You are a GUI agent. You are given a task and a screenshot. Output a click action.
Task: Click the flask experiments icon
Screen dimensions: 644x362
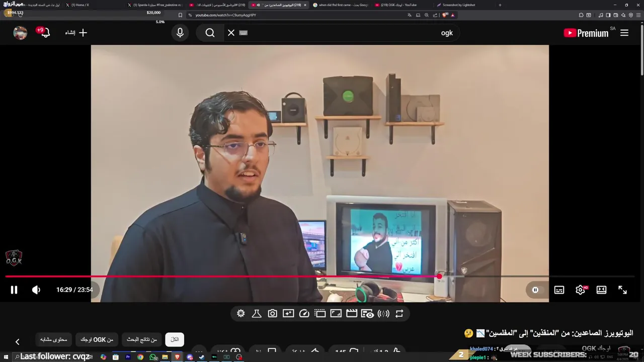(257, 314)
